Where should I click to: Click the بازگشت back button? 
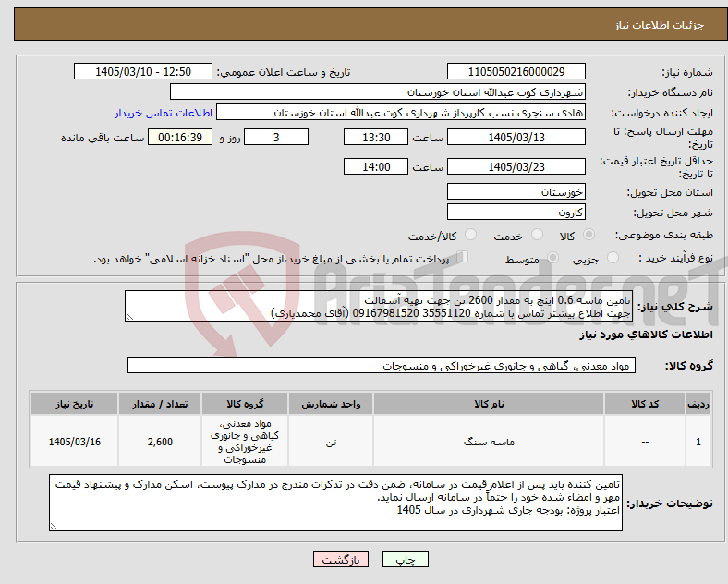(341, 559)
